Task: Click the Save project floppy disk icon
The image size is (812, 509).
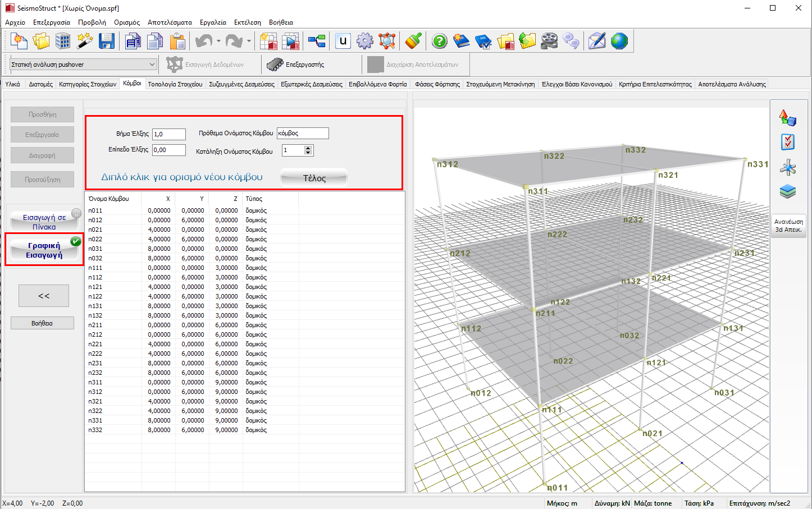Action: [x=107, y=41]
